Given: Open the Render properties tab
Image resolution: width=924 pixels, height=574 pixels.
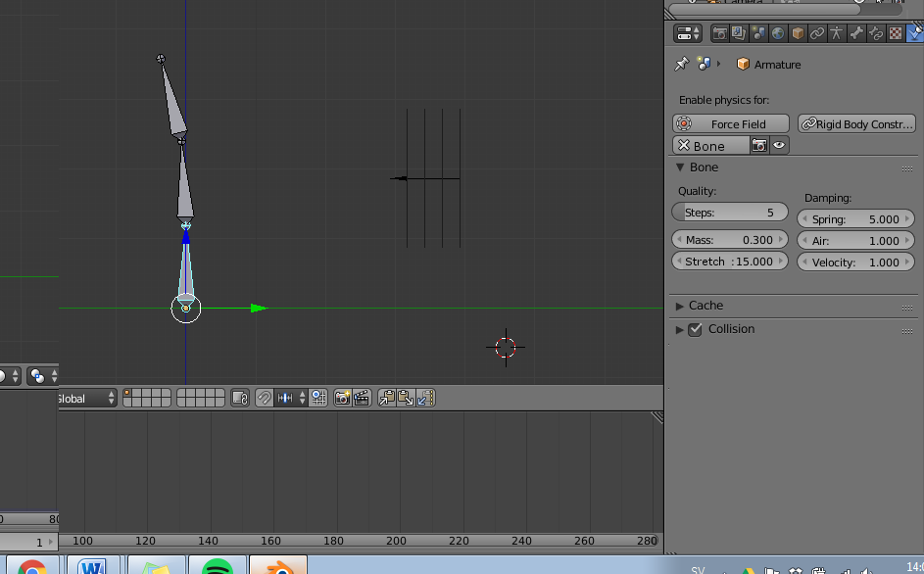Looking at the screenshot, I should [719, 33].
